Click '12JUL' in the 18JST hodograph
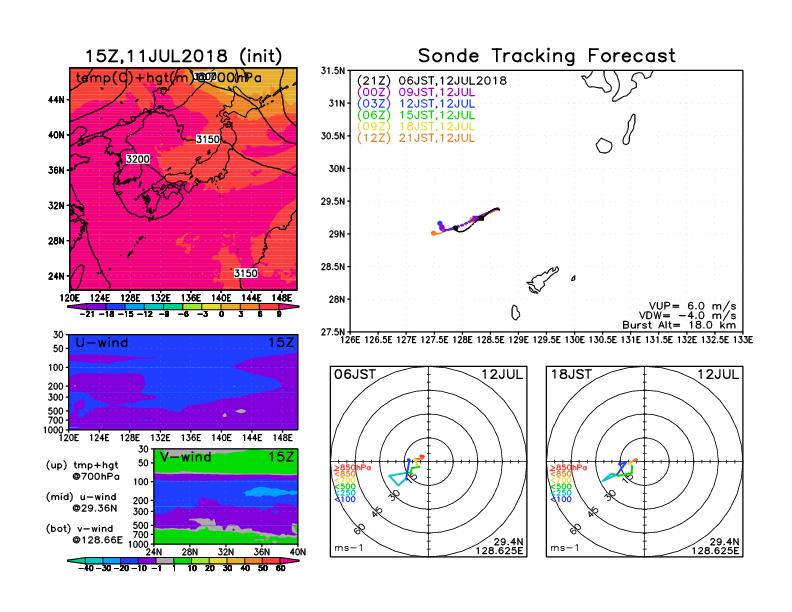The height and width of the screenshot is (612, 792). 718,375
